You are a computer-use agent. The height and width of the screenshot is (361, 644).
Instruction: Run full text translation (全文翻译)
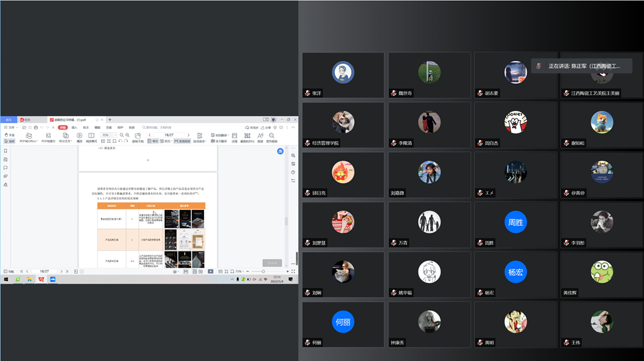[218, 141]
